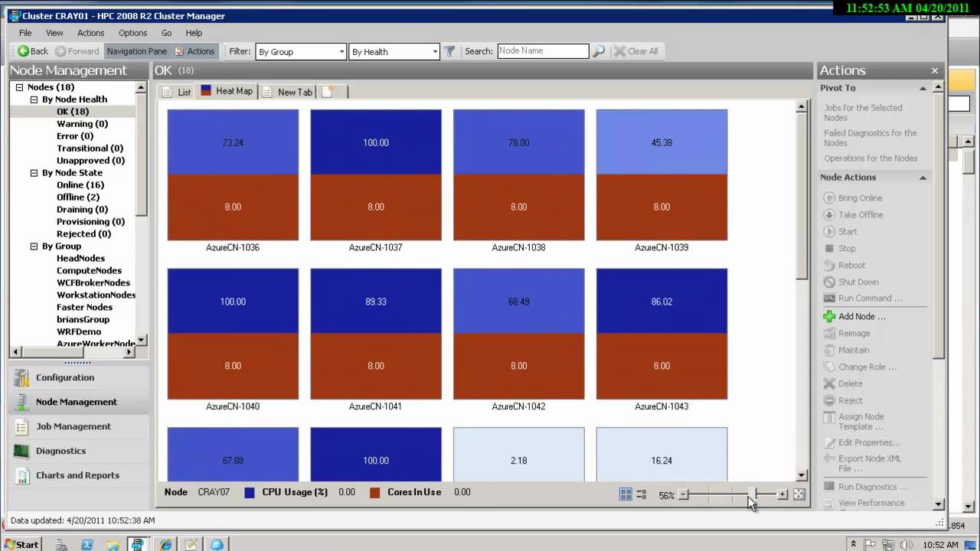
Task: Collapse the By Group branch
Action: 34,246
